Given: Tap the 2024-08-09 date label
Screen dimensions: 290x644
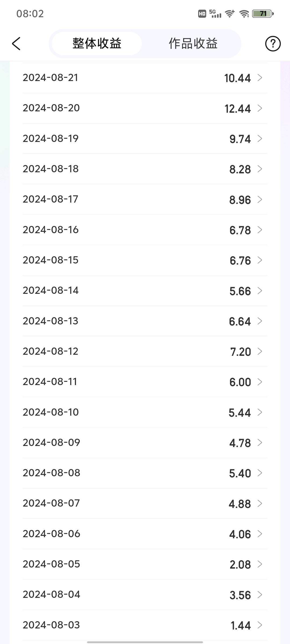Looking at the screenshot, I should click(x=51, y=442).
